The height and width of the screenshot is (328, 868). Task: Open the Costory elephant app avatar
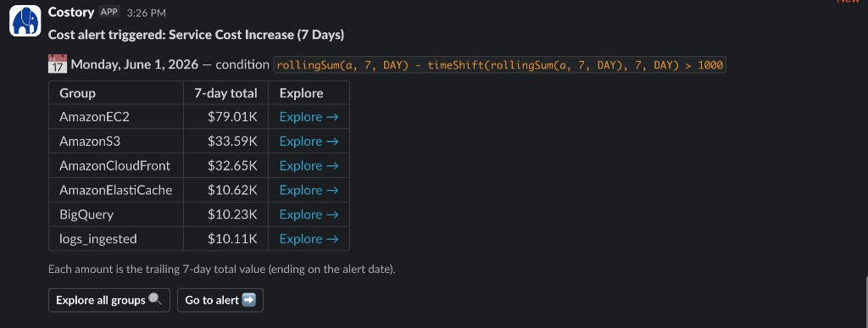[x=25, y=21]
